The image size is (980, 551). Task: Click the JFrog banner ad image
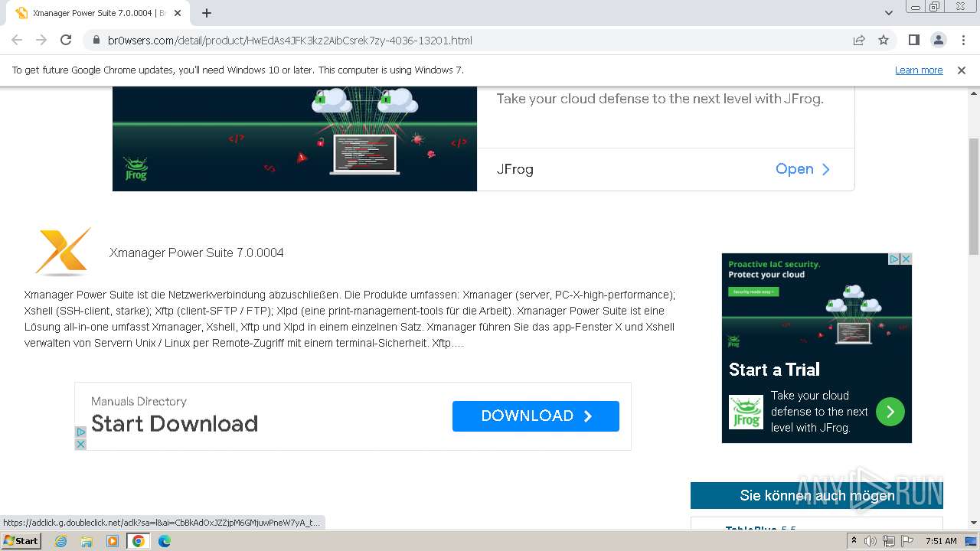coord(295,139)
